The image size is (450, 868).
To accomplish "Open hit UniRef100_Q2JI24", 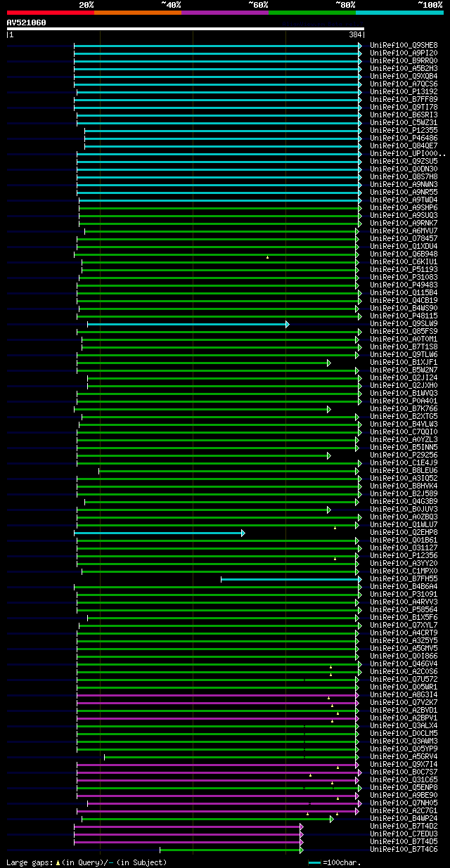I will coord(404,378).
